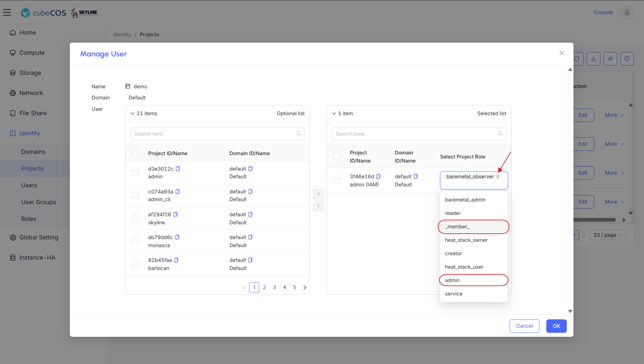Expand the 1 item dropdown chevron
Image resolution: width=644 pixels, height=364 pixels.
click(x=334, y=113)
